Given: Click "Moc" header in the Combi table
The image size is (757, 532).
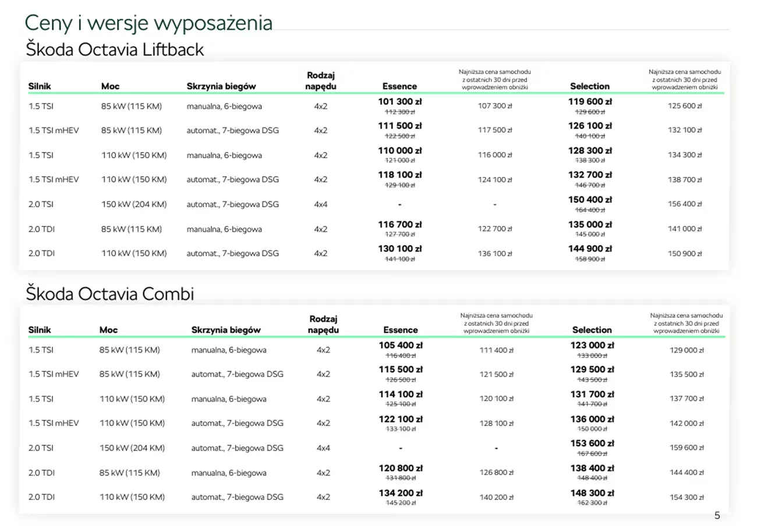Looking at the screenshot, I should pos(108,330).
